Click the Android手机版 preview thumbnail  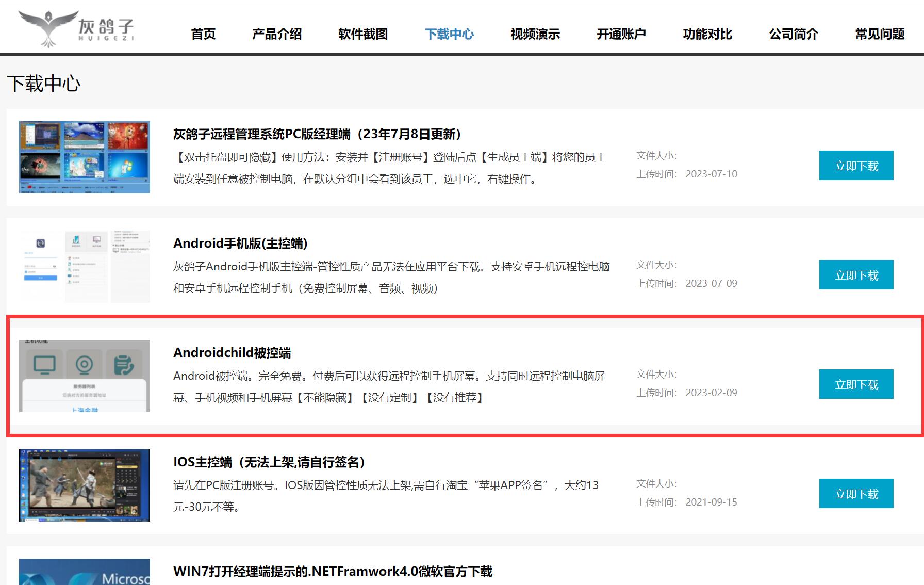click(x=85, y=267)
